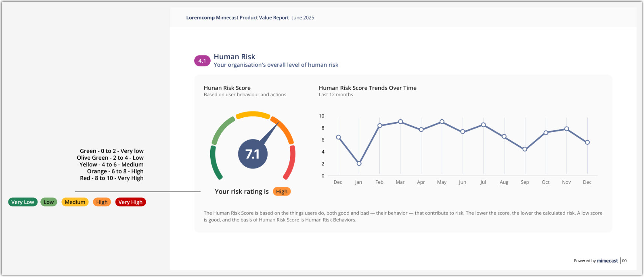This screenshot has width=644, height=277.
Task: Click the Feb label on the x-axis
Action: [379, 182]
